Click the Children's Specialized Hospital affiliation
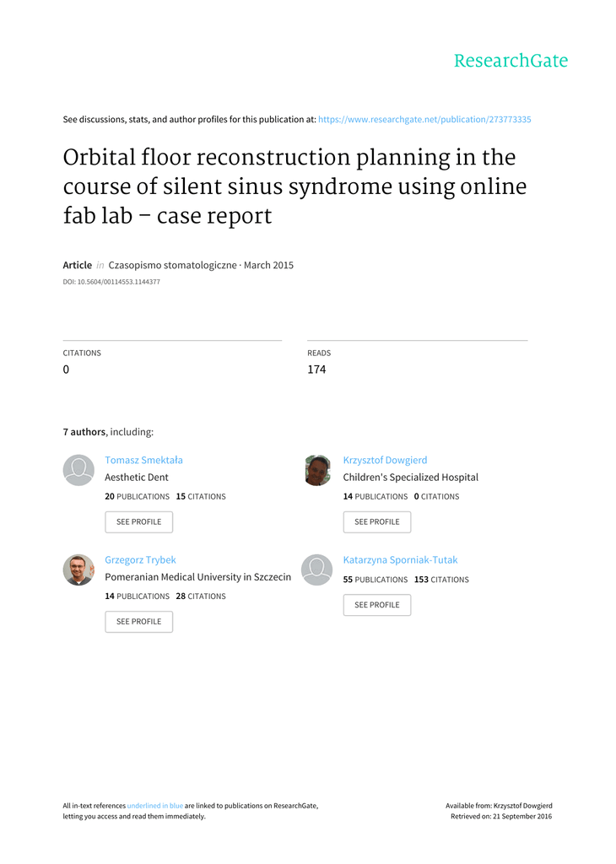 (410, 478)
